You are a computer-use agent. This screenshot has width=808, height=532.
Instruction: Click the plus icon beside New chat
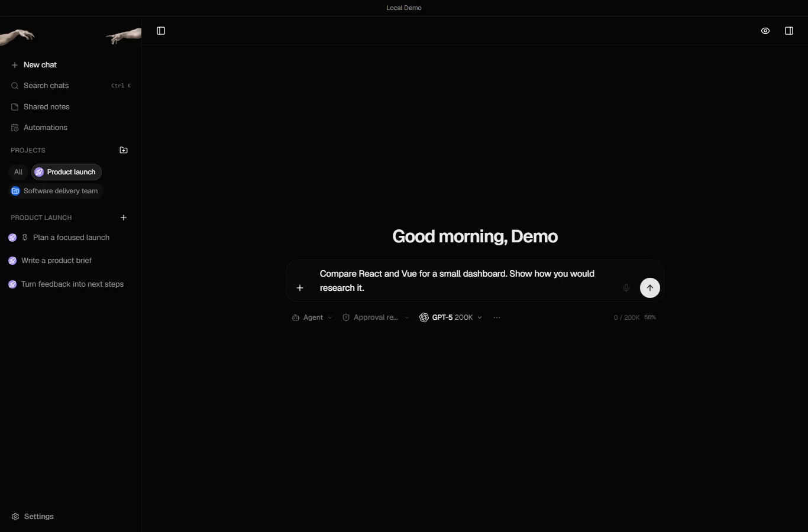click(x=15, y=65)
